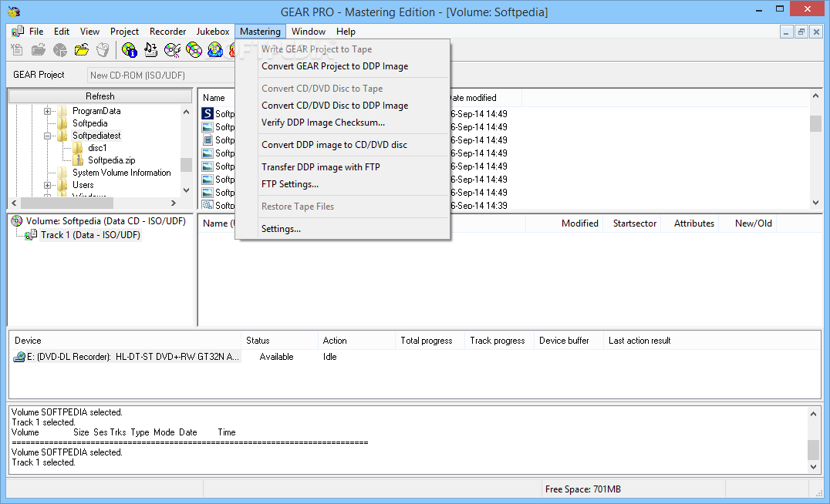
Task: Click the disc with blue tray icon
Action: click(x=215, y=50)
